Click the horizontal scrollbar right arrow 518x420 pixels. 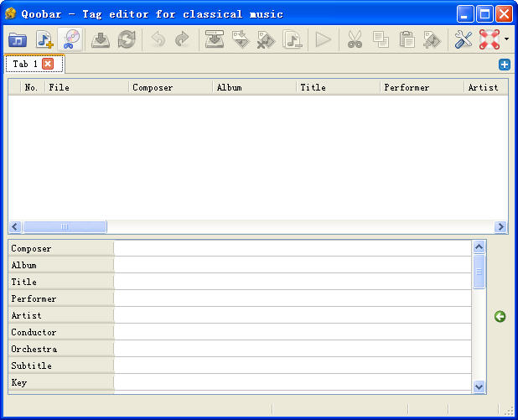[500, 226]
